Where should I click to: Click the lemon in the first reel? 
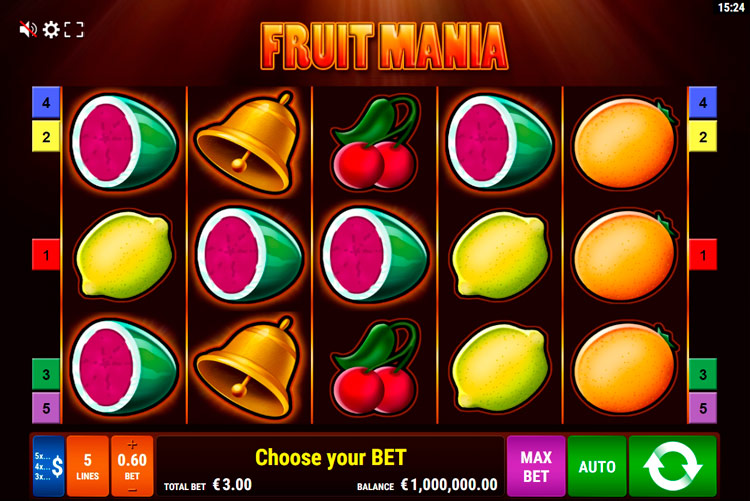tap(124, 256)
